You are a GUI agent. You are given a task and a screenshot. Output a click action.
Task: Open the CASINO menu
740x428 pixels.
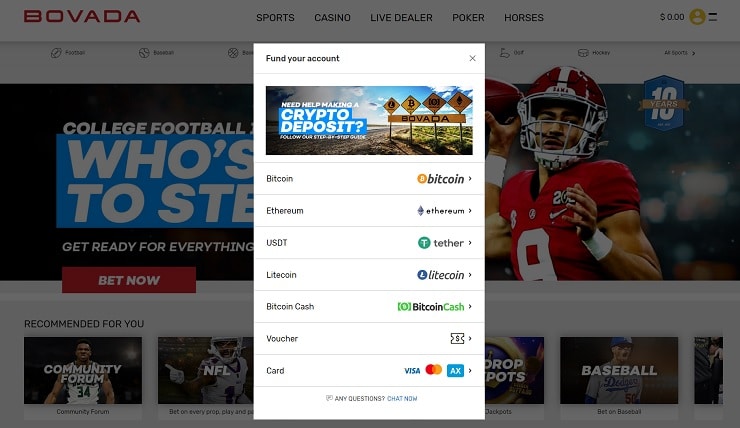coord(332,17)
